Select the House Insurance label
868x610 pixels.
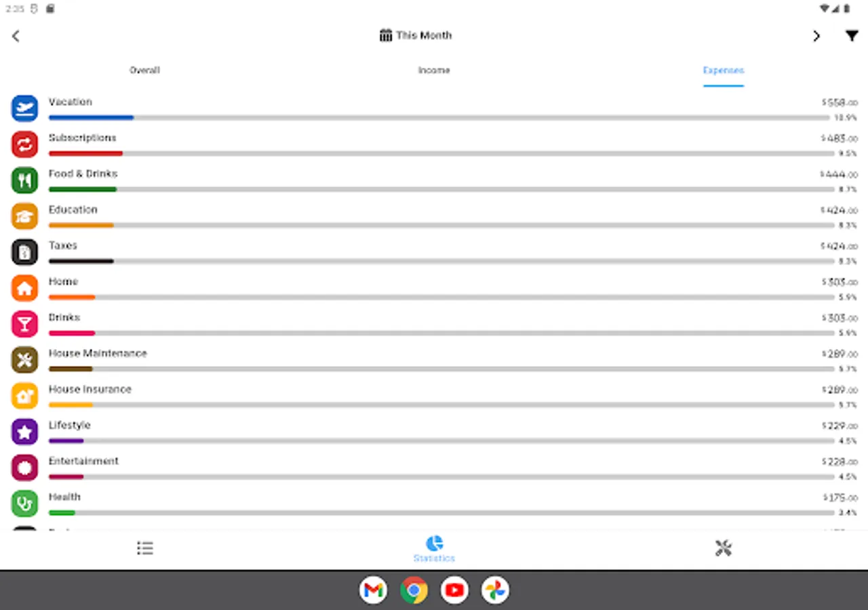click(90, 389)
